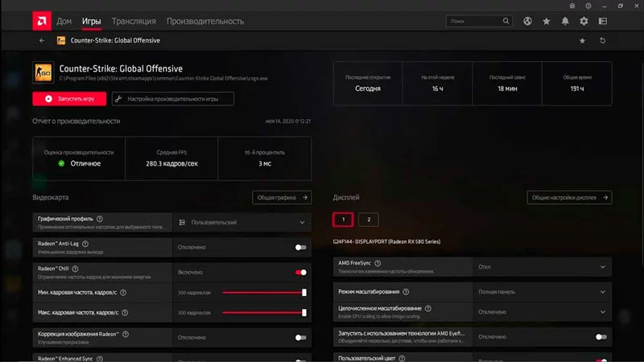
Task: Show help for Radeon Anti-Lag
Action: tap(85, 244)
